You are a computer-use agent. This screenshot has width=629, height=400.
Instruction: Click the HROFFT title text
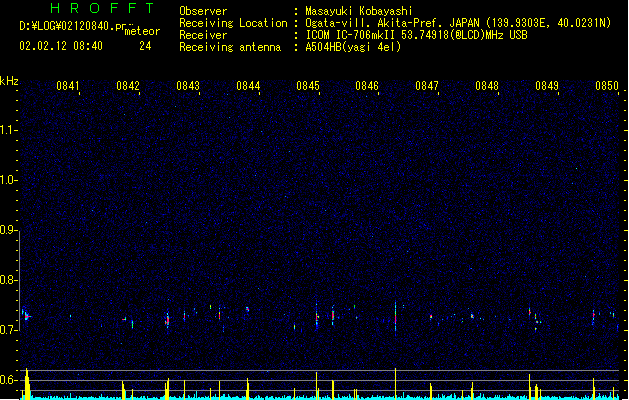coord(103,8)
